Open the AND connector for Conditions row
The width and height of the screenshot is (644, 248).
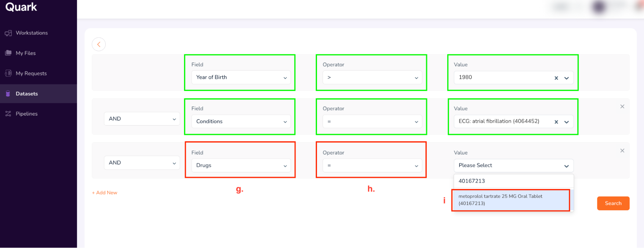click(142, 119)
